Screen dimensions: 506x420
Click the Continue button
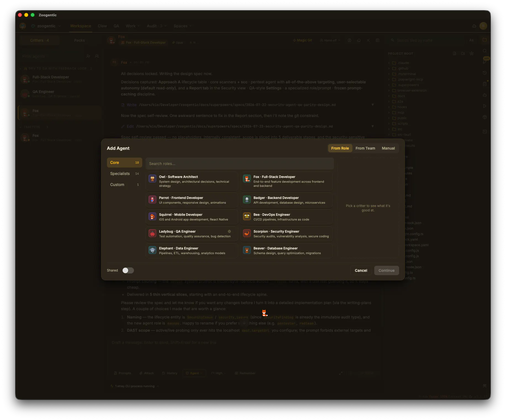(386, 270)
